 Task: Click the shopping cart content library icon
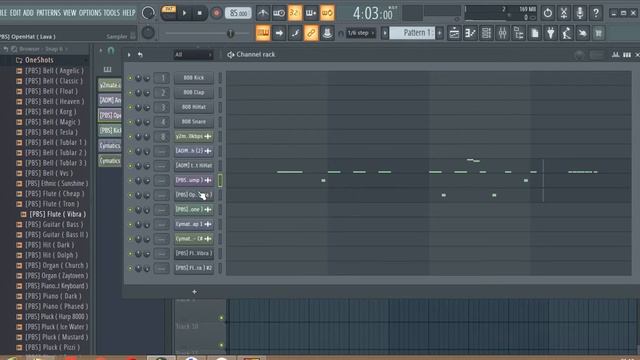click(x=598, y=33)
